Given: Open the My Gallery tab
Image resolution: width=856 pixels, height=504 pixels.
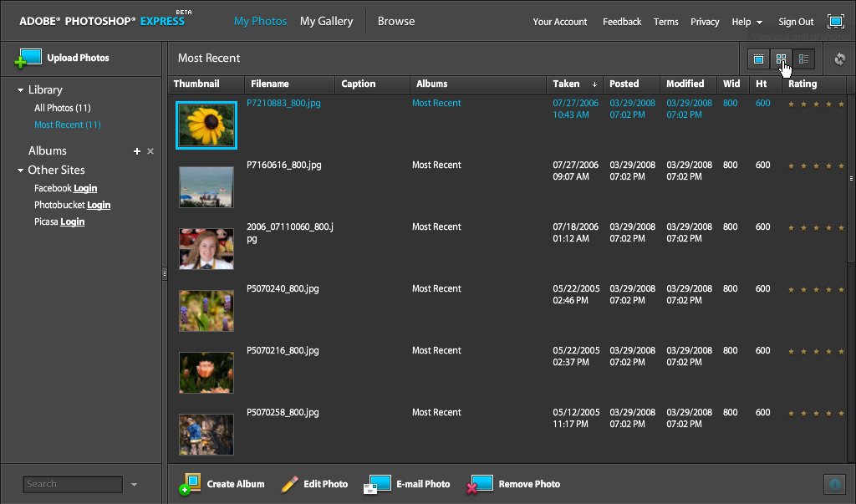Looking at the screenshot, I should (326, 21).
